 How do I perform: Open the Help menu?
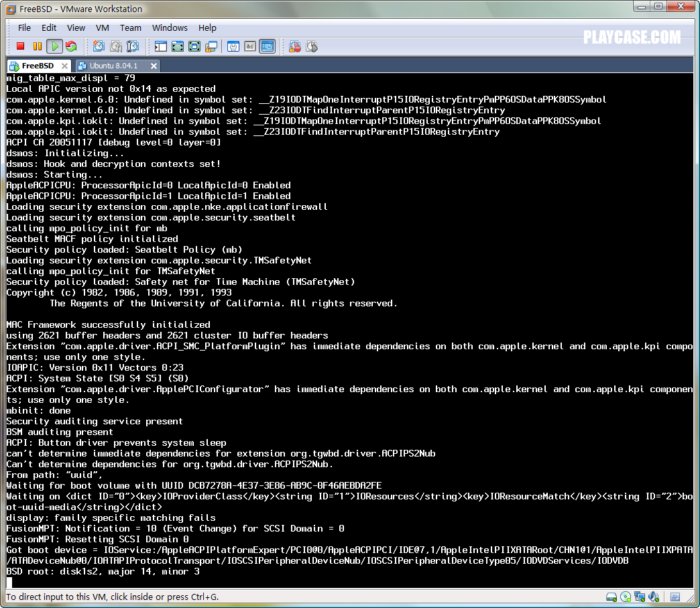coord(207,27)
